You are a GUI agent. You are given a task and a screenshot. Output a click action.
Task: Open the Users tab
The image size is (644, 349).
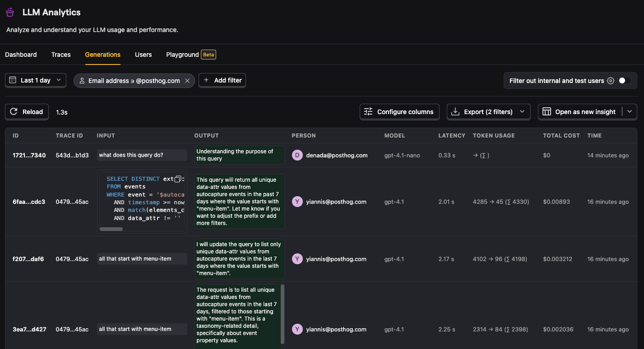(x=144, y=55)
